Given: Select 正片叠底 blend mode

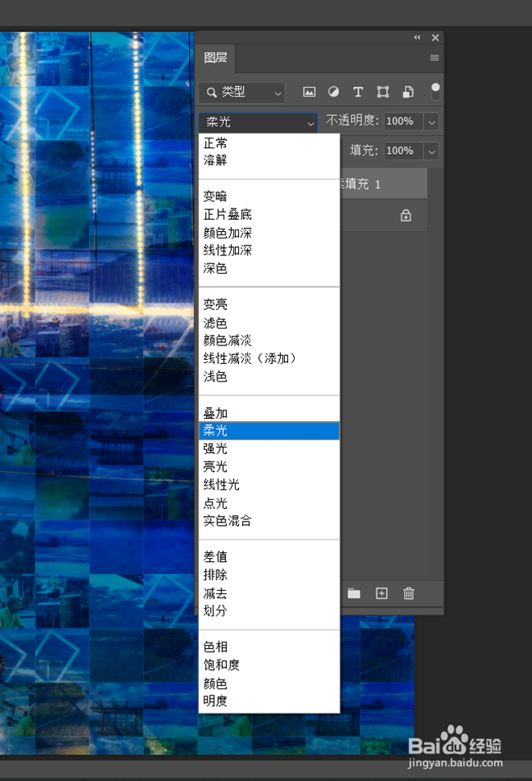Looking at the screenshot, I should (270, 215).
